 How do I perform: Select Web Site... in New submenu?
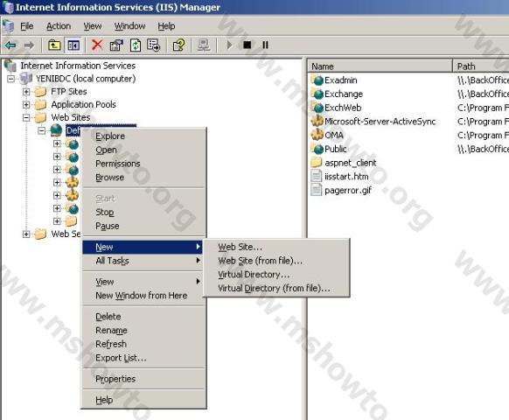(276, 247)
